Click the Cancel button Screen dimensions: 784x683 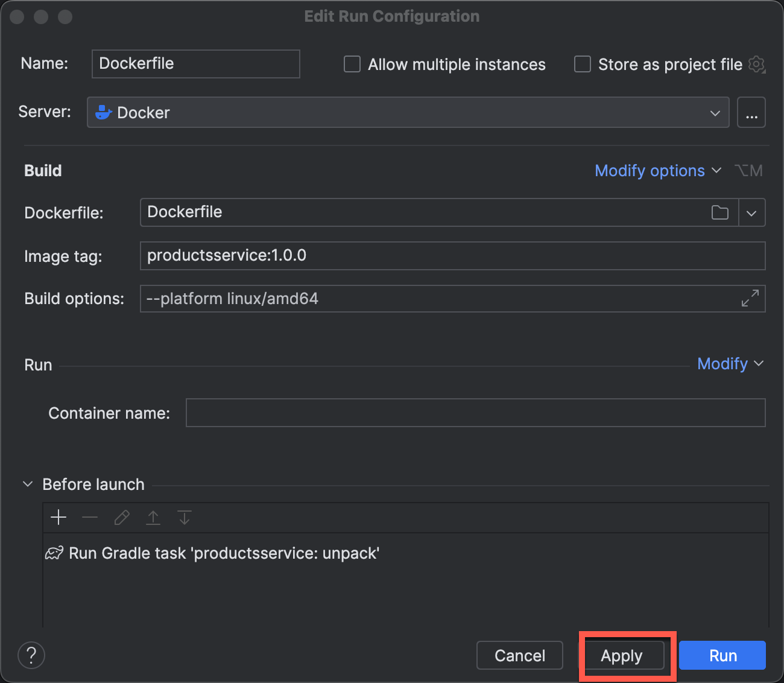pos(520,655)
